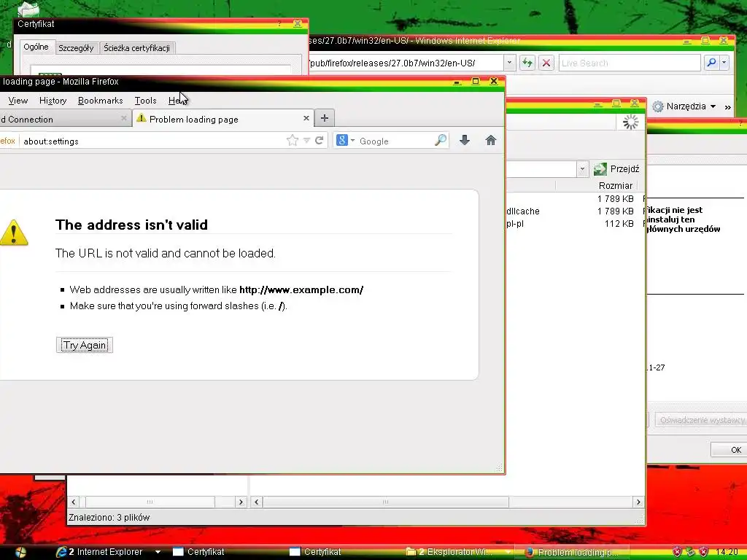Open the Firefox downloads arrow icon
Screen dimensions: 747x560
pyautogui.click(x=465, y=140)
